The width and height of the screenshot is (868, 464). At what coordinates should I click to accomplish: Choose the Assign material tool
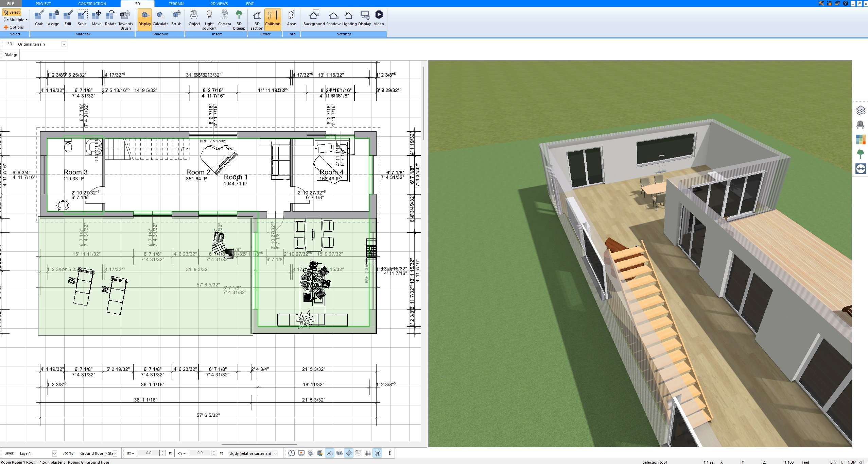(x=54, y=18)
